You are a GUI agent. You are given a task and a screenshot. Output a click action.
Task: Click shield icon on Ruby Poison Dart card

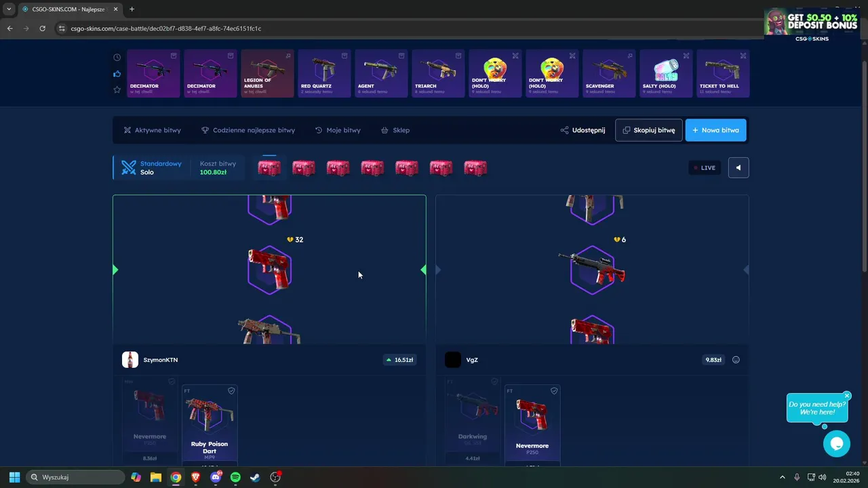pos(231,391)
